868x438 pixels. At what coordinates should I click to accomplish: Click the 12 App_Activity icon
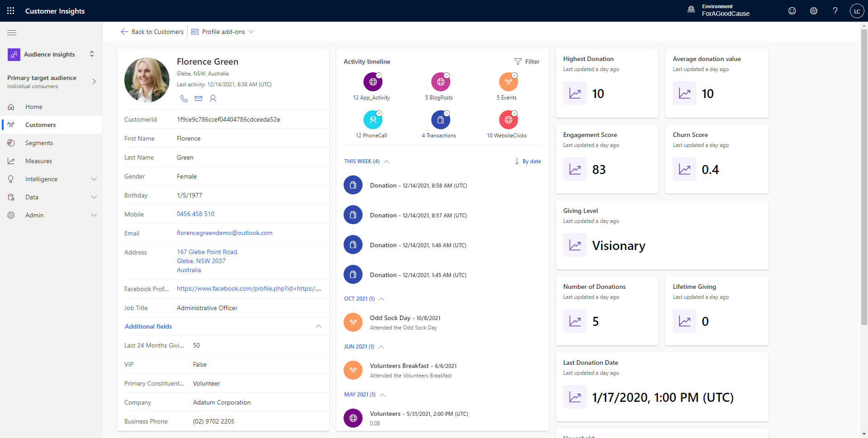pyautogui.click(x=373, y=82)
